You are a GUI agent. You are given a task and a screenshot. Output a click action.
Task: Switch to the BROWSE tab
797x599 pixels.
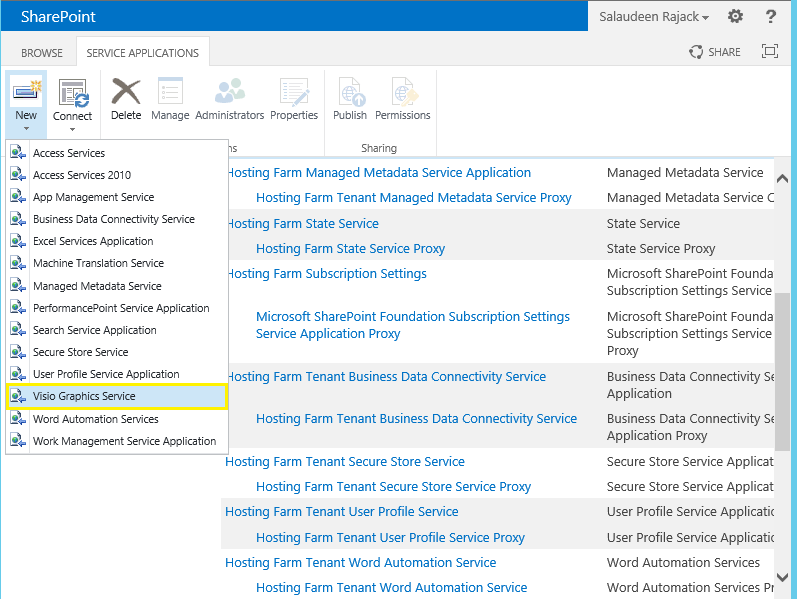coord(42,53)
